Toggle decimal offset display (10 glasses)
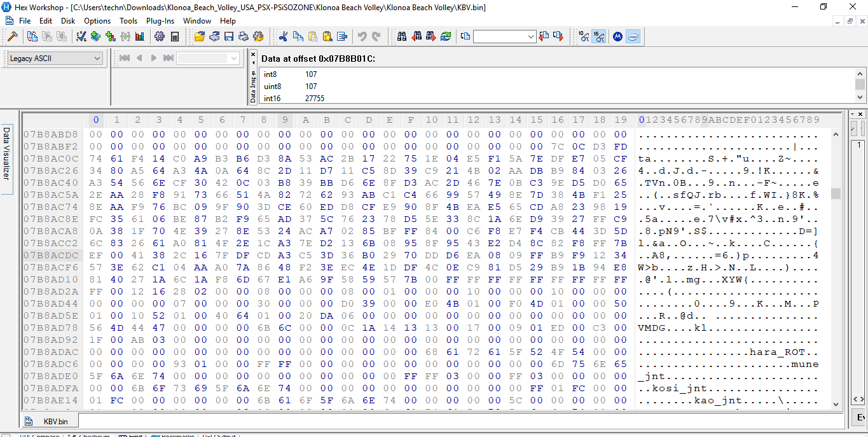Viewport: 868px width, 437px height. pyautogui.click(x=584, y=36)
